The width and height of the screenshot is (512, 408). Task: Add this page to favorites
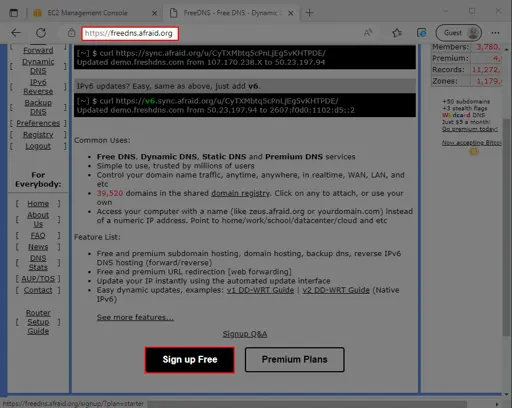coord(397,33)
